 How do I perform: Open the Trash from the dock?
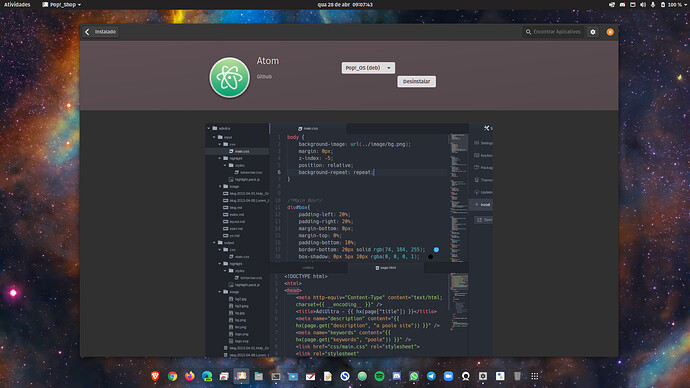pos(518,376)
